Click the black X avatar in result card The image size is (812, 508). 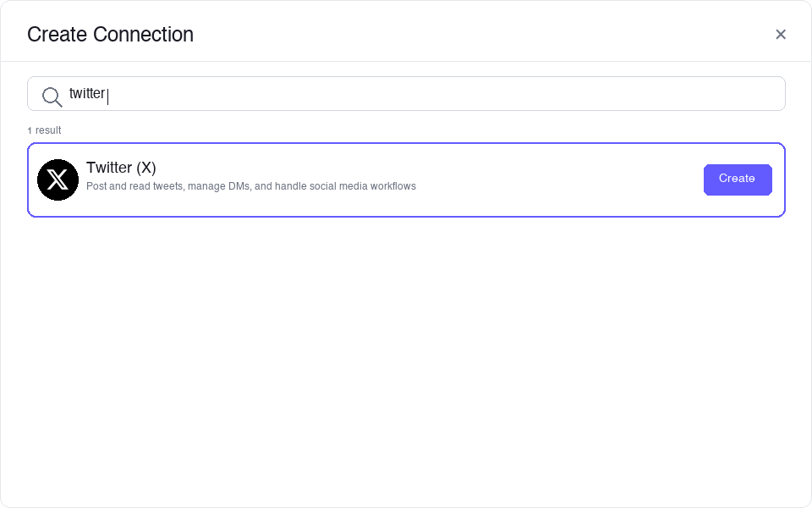[58, 179]
